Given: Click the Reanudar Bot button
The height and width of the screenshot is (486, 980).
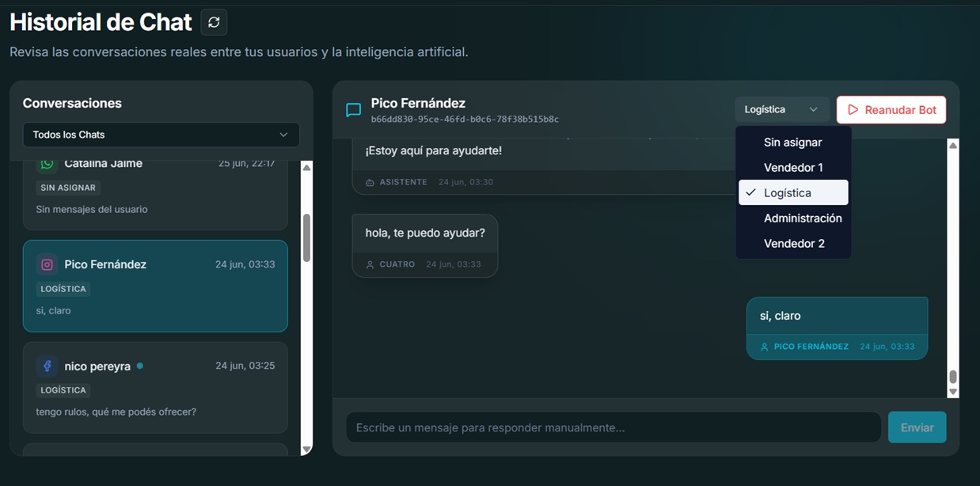Looking at the screenshot, I should click(891, 110).
